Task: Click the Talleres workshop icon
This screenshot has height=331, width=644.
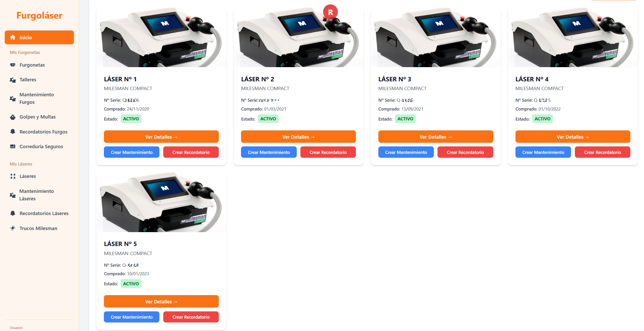Action: pyautogui.click(x=13, y=80)
